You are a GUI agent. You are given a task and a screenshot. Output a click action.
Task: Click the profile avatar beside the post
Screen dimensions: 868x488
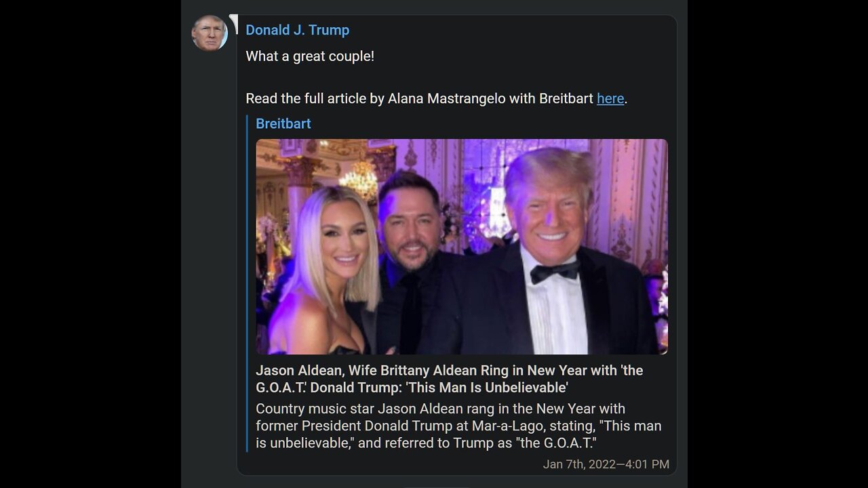[x=210, y=33]
